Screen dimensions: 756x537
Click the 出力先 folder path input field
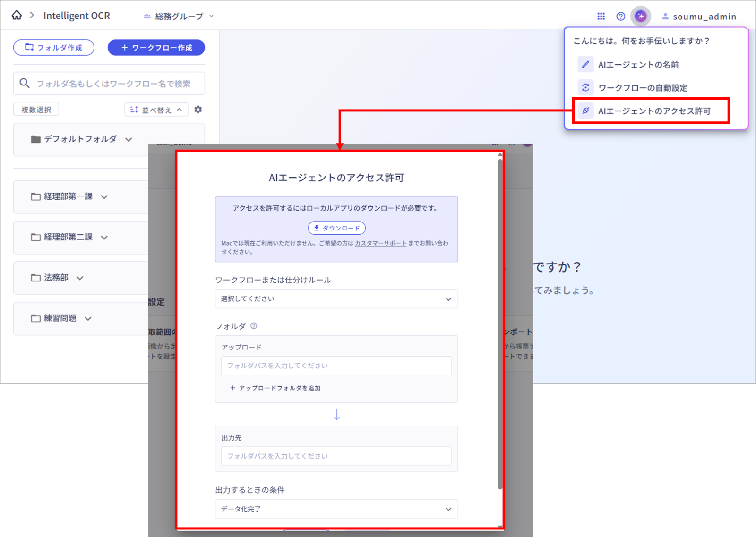click(336, 456)
